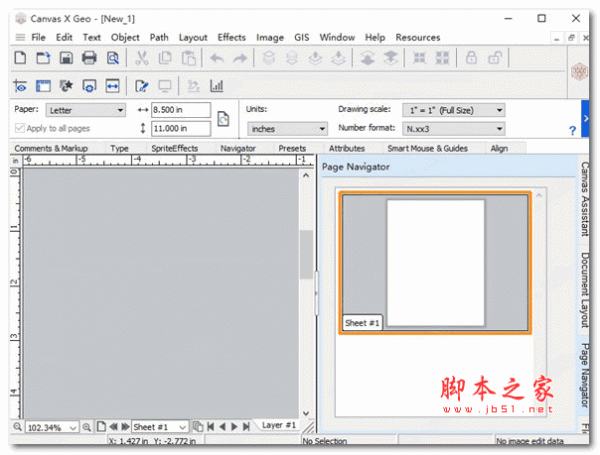Click the canvas scroll down arrow
Image resolution: width=600 pixels, height=455 pixels.
[306, 413]
